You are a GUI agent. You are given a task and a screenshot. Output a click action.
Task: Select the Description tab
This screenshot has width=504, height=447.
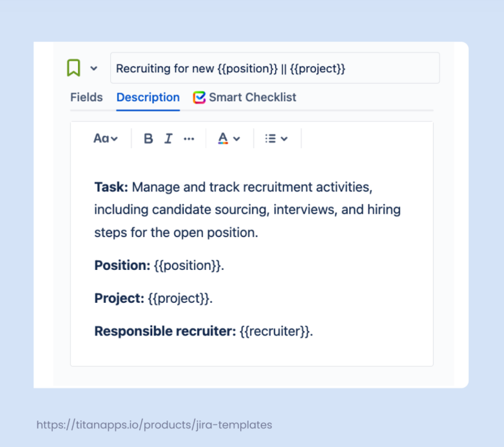(148, 97)
